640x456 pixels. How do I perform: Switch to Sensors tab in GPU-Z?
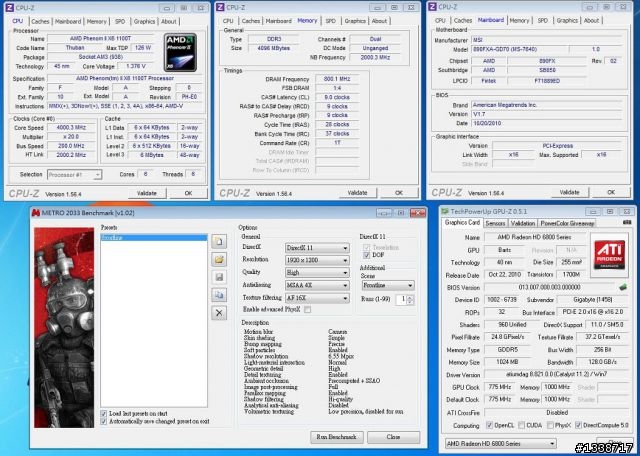coord(496,223)
